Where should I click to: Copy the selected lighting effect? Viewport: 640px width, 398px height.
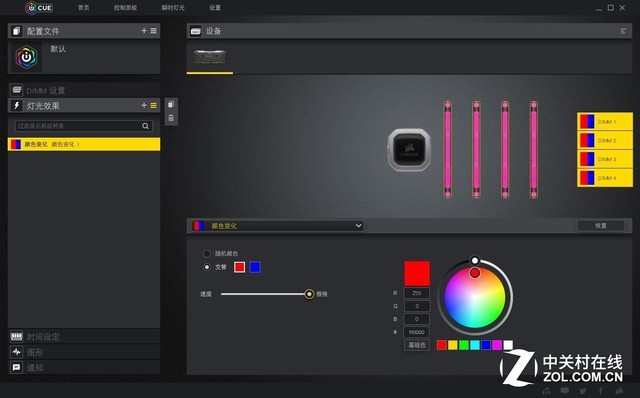pyautogui.click(x=171, y=105)
